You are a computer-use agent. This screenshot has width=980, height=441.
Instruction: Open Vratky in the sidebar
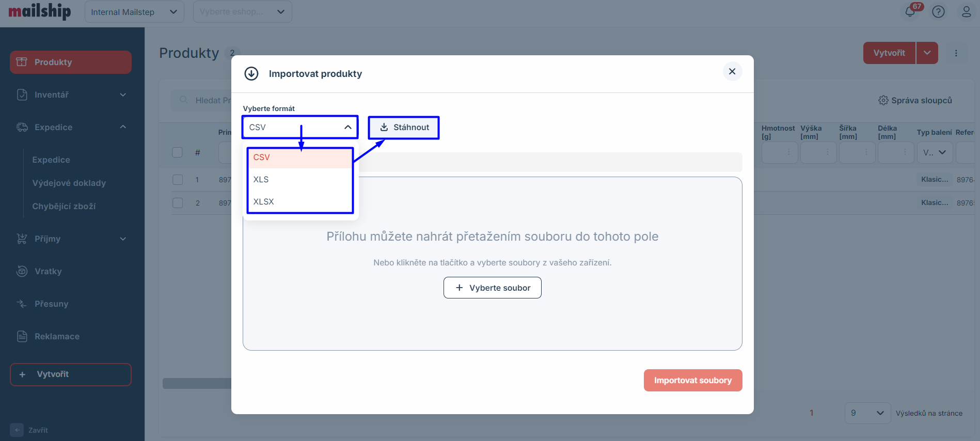[48, 271]
